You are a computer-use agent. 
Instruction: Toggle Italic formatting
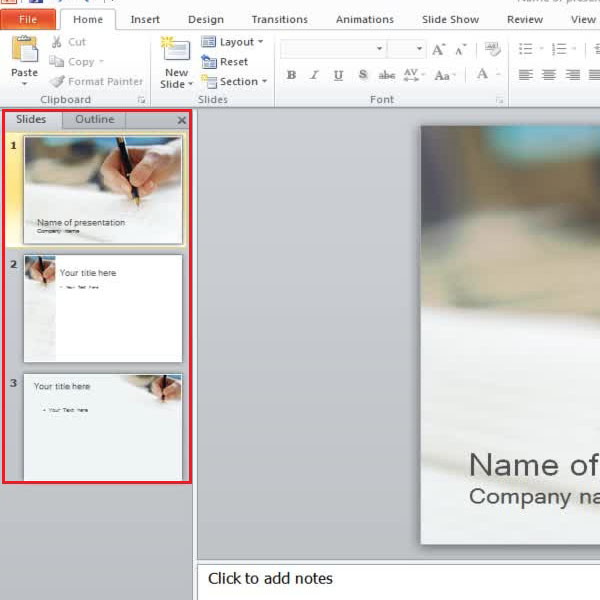(315, 75)
